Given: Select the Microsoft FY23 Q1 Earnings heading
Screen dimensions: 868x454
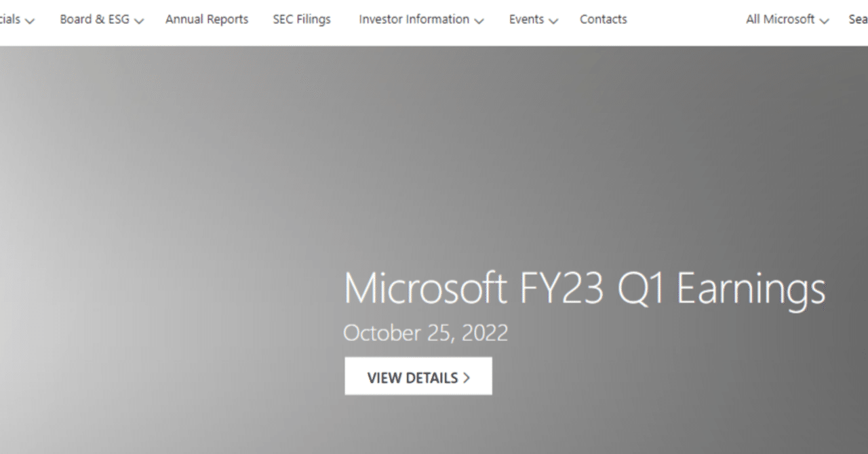Looking at the screenshot, I should [585, 289].
